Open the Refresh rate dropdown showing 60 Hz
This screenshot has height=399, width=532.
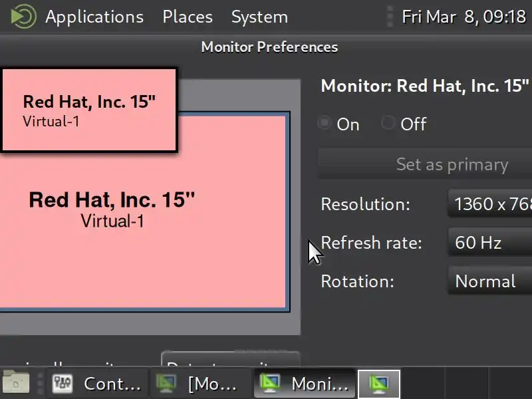(x=490, y=243)
